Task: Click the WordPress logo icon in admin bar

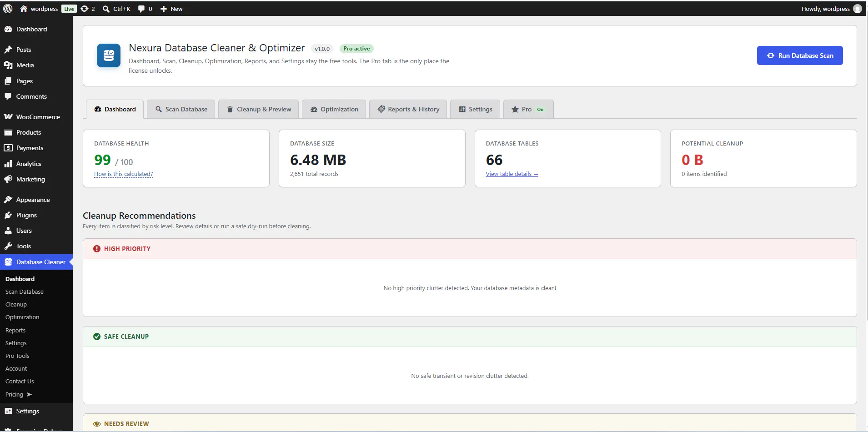Action: coord(8,9)
